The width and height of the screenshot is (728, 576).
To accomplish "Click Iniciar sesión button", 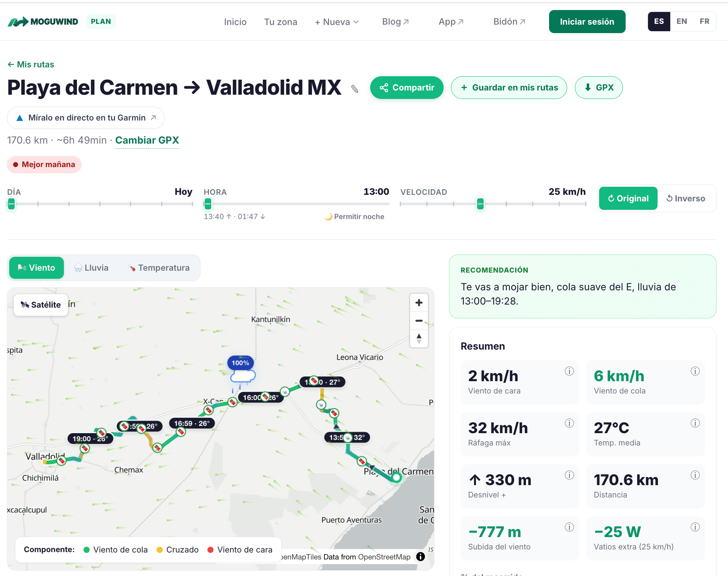I will tap(587, 22).
